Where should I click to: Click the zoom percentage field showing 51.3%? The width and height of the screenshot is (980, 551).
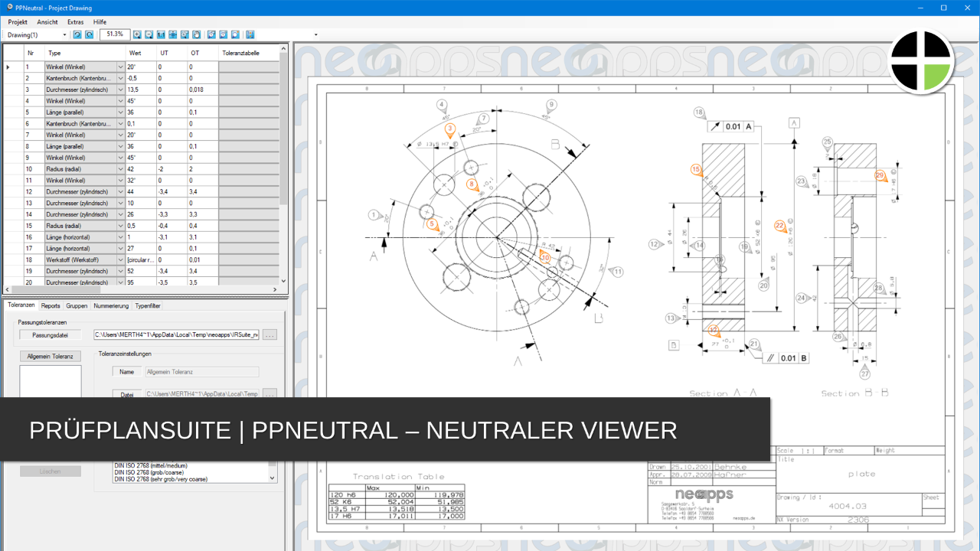pos(114,34)
